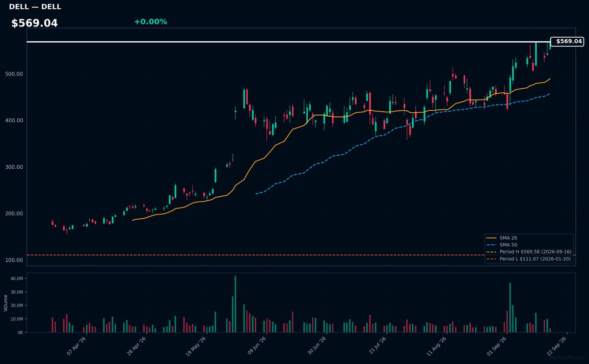Click the 01 Sep '26 date label
This screenshot has width=589, height=364.
(497, 345)
